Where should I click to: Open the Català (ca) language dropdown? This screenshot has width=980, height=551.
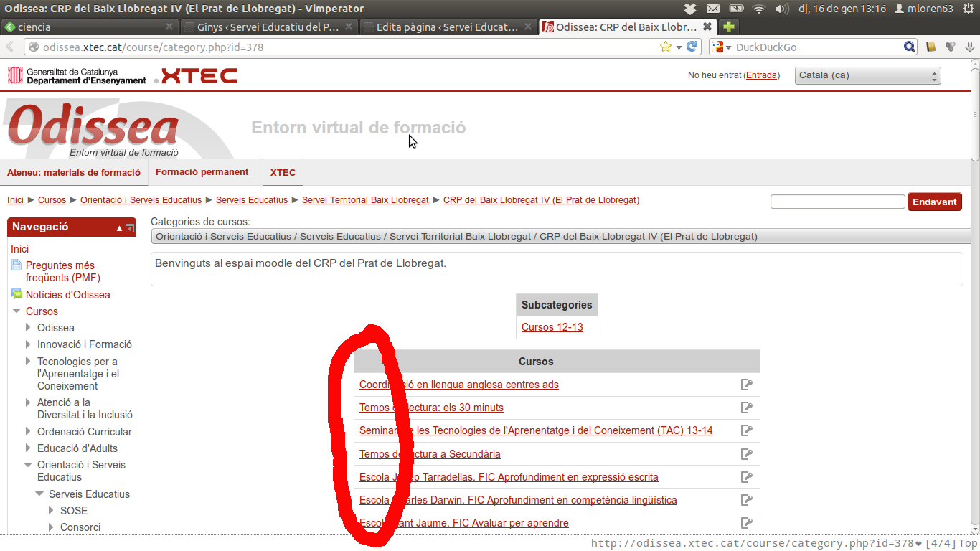(867, 75)
